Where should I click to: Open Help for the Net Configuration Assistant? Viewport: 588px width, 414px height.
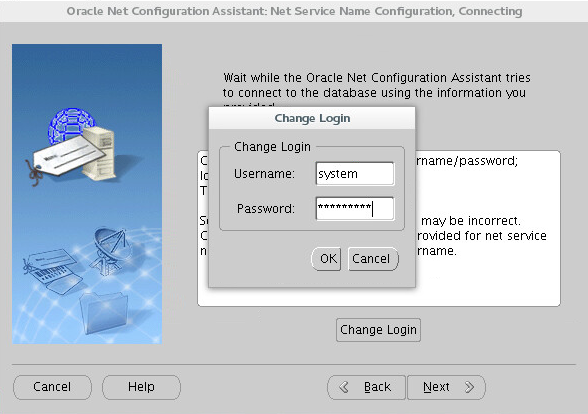[141, 387]
